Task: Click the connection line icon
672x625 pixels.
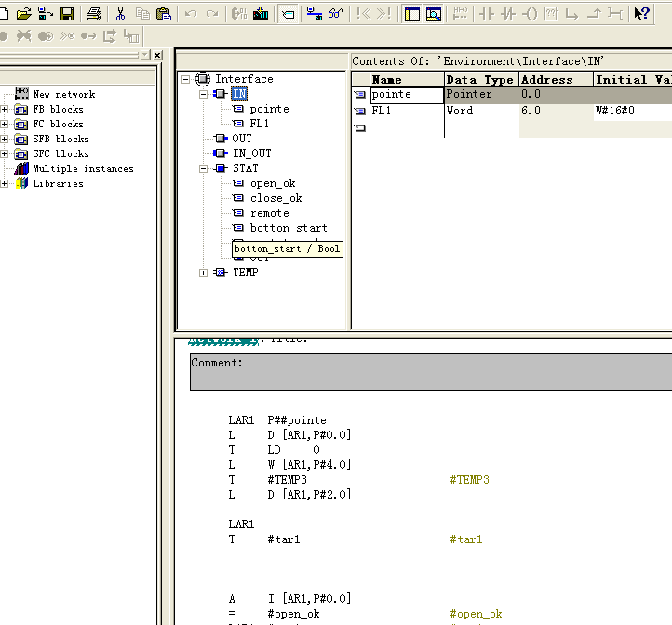Action: 615,14
